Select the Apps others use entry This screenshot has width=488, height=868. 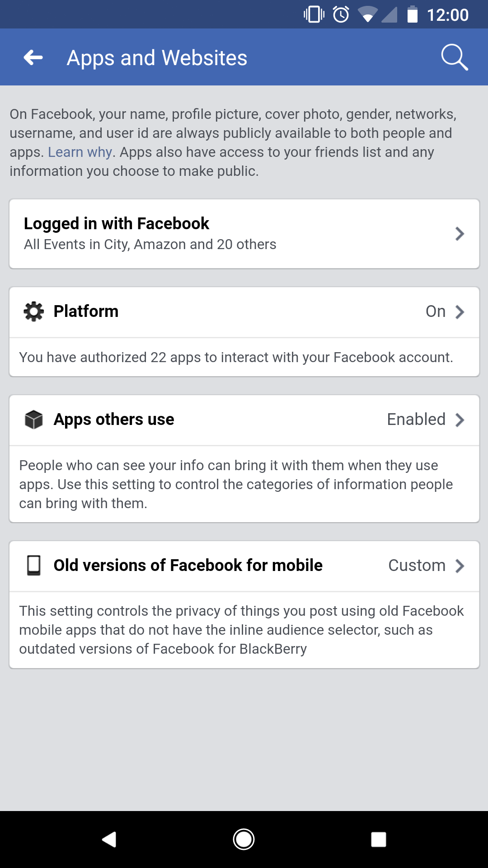(x=114, y=420)
